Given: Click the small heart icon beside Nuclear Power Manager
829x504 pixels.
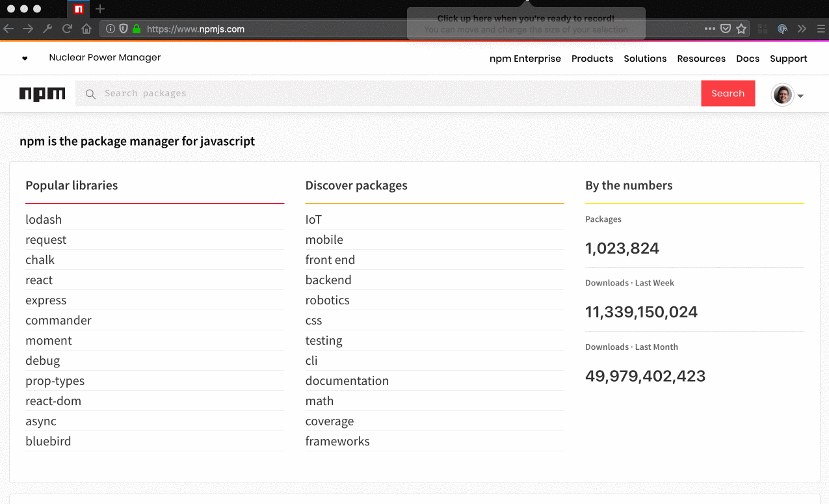Looking at the screenshot, I should click(25, 58).
